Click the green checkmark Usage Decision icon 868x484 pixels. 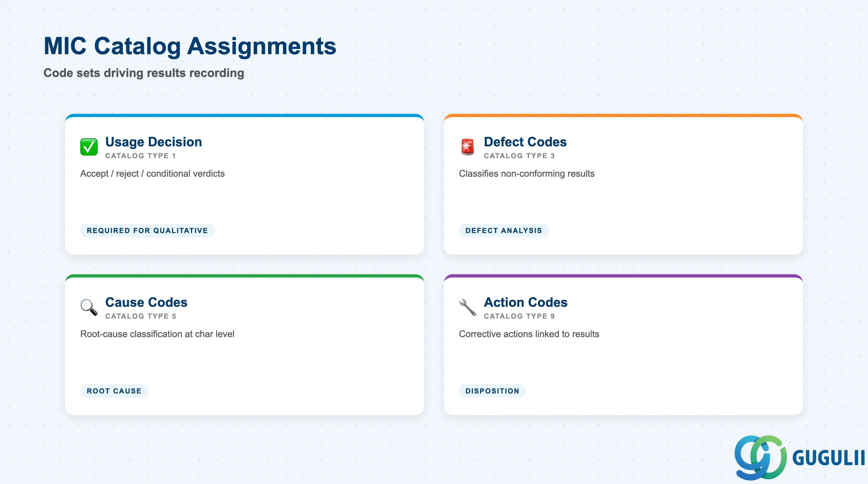coord(89,147)
